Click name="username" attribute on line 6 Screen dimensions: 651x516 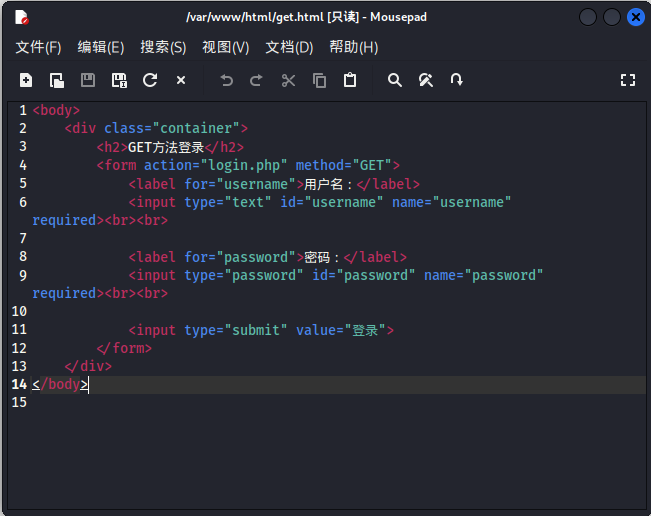(x=452, y=202)
